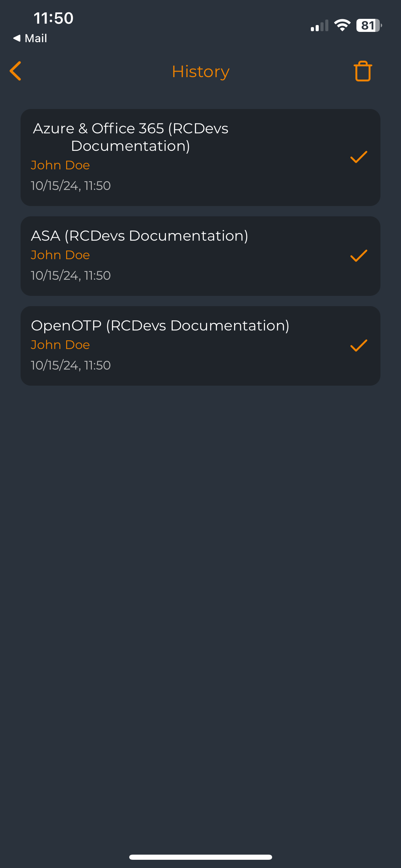401x868 pixels.
Task: Select John Doe on the Azure entry
Action: [x=60, y=165]
